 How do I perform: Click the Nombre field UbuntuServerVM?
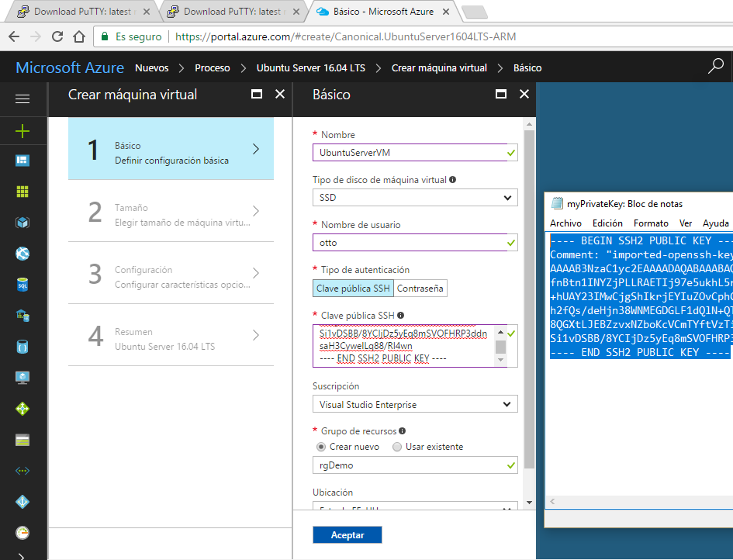click(x=415, y=152)
